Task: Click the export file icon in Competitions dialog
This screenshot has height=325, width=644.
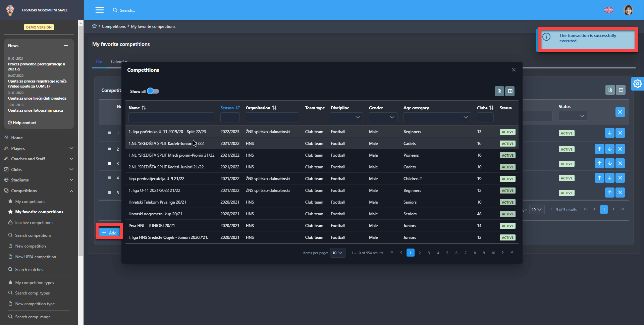Action: (x=499, y=91)
